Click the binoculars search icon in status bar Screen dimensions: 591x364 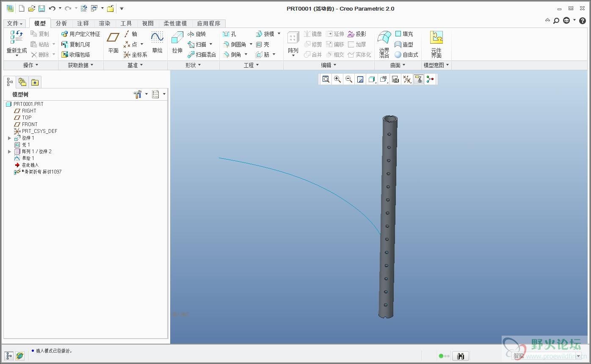pyautogui.click(x=461, y=356)
